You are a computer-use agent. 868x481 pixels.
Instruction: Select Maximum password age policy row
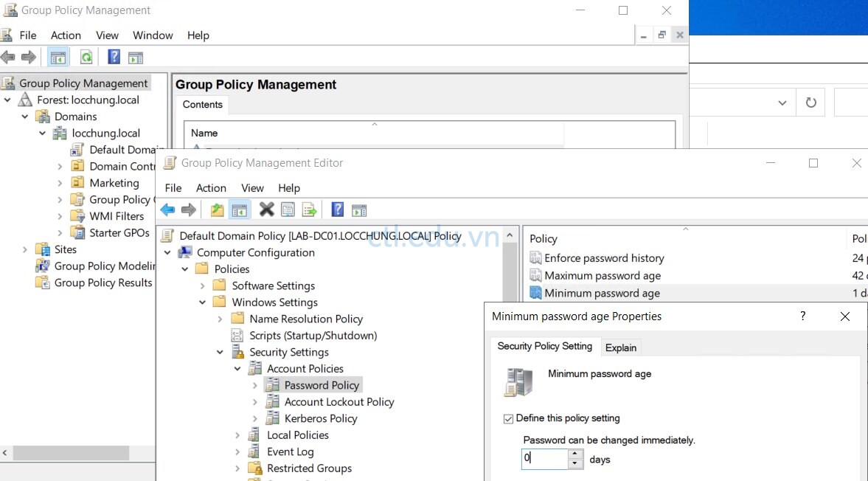(603, 276)
